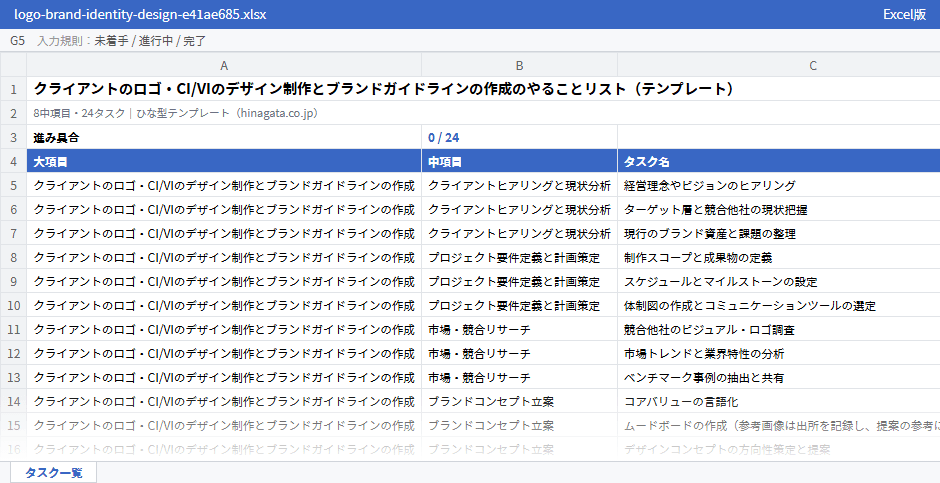
Task: Select the hinagata.co.jp subtitle cell
Action: coord(483,113)
